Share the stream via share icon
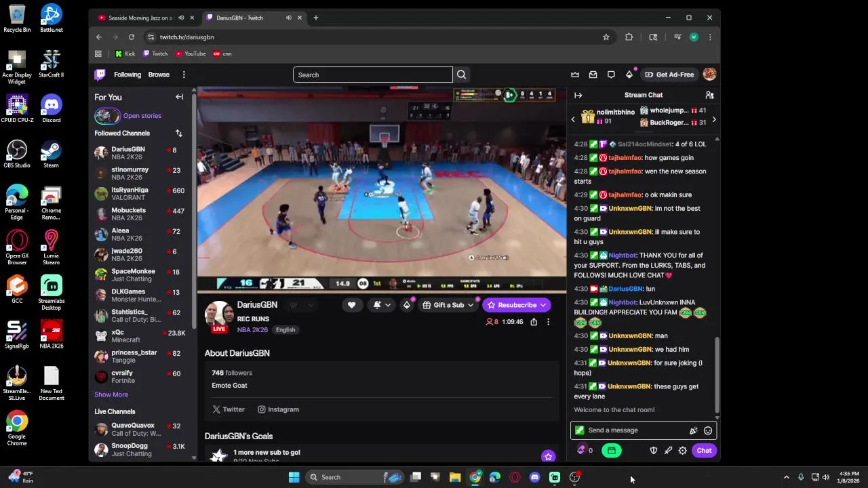Viewport: 868px width, 488px height. (534, 322)
